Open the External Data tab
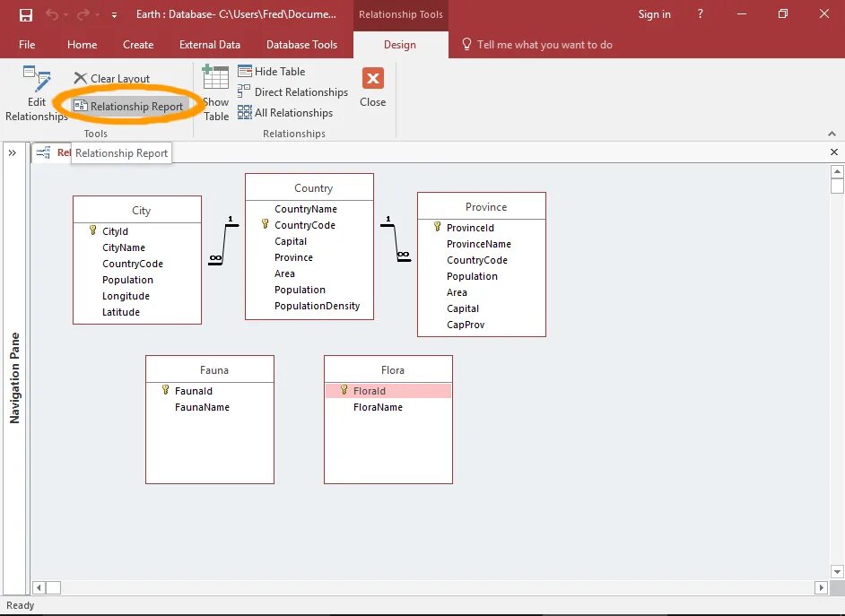 point(210,45)
